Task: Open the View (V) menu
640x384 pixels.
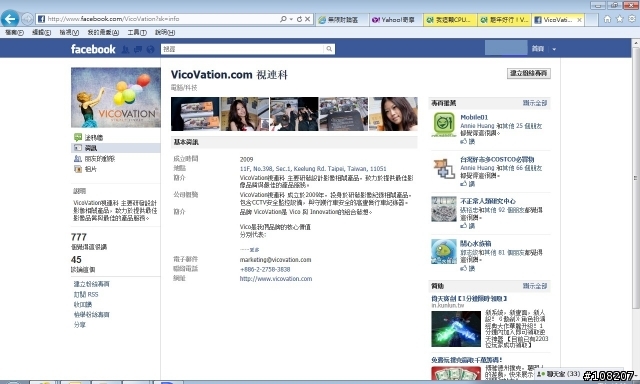Action: (x=69, y=32)
